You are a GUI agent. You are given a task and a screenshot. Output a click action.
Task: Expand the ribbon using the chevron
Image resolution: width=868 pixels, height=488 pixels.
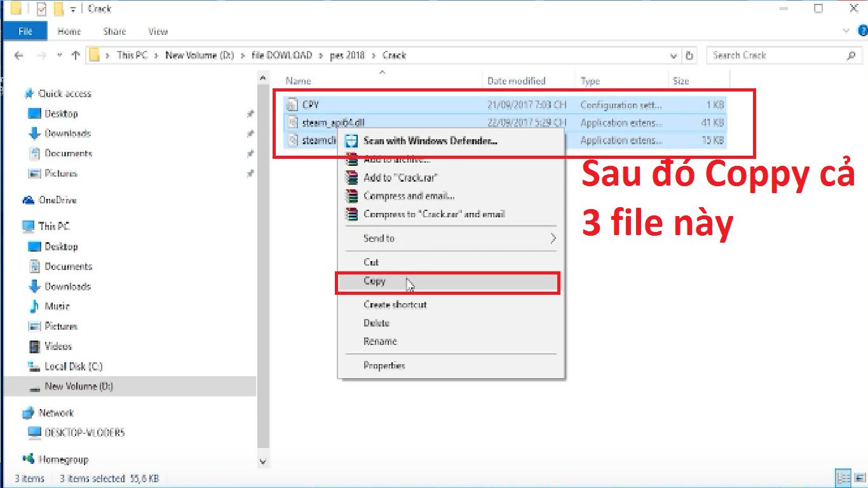(x=847, y=30)
